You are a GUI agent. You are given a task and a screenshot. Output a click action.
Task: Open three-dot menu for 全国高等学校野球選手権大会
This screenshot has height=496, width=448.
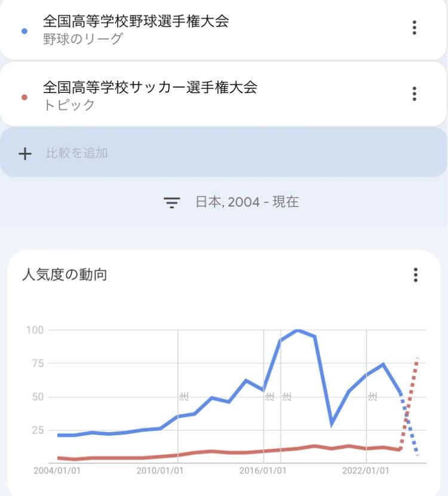coord(414,28)
